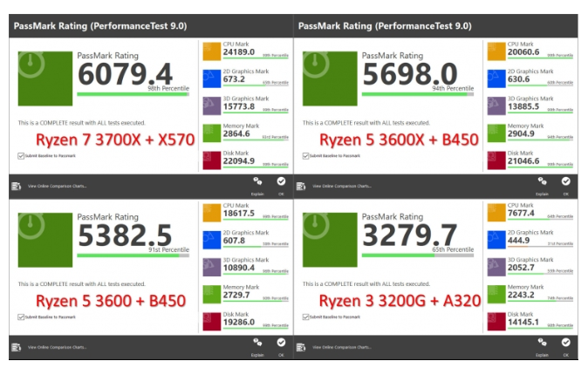Click the Memory Mark green icon in Ryzen 3 3200G panel

[x=496, y=295]
